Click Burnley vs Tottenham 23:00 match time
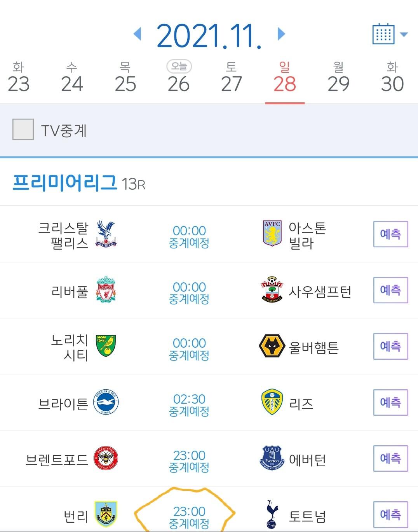418x532 pixels. tap(189, 512)
